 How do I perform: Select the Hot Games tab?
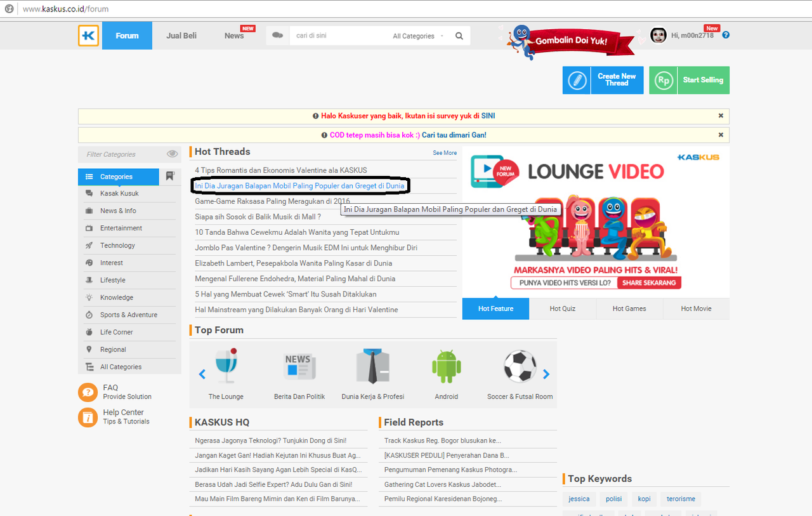click(629, 308)
